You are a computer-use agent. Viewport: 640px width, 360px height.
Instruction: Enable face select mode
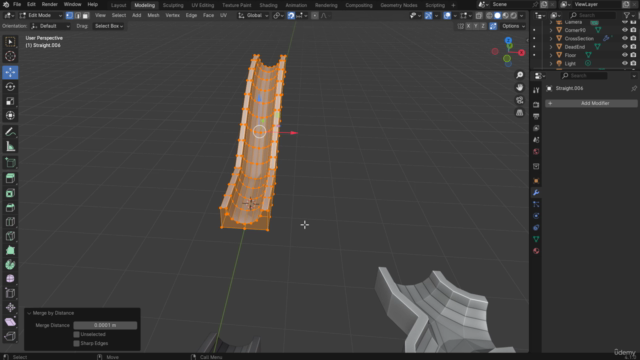[85, 16]
